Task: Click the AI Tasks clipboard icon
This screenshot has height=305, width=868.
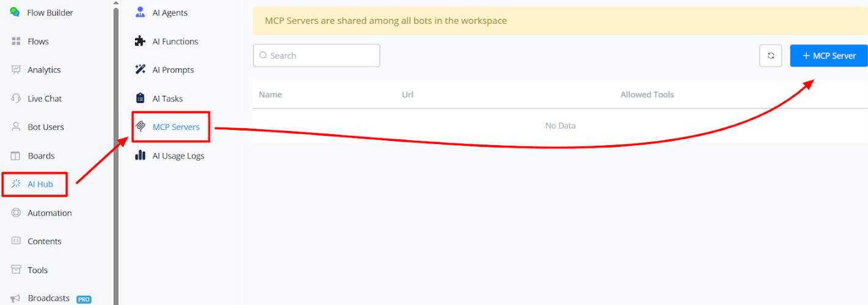Action: [x=140, y=98]
